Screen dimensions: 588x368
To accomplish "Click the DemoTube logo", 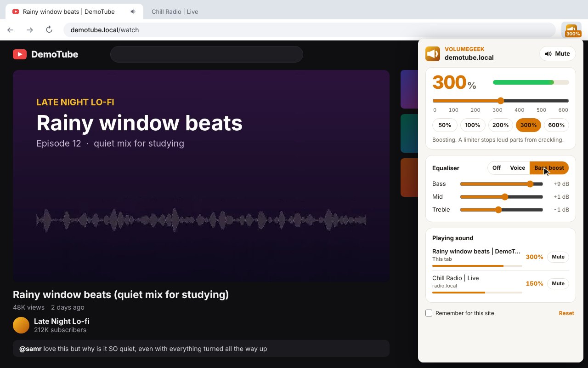I will point(45,54).
